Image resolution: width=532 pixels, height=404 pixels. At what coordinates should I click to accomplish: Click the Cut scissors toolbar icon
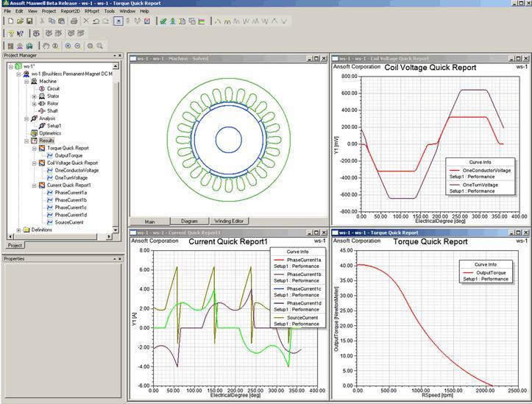[x=42, y=21]
